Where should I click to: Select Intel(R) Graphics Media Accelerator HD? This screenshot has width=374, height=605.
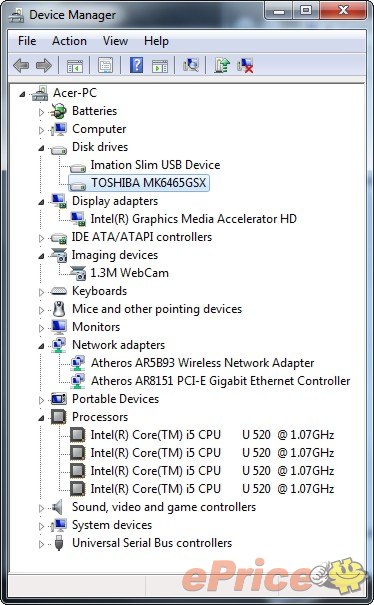coord(193,219)
